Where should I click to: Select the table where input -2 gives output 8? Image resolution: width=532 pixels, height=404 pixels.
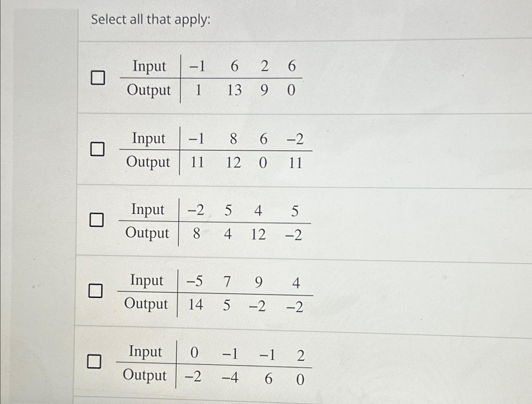tap(98, 220)
